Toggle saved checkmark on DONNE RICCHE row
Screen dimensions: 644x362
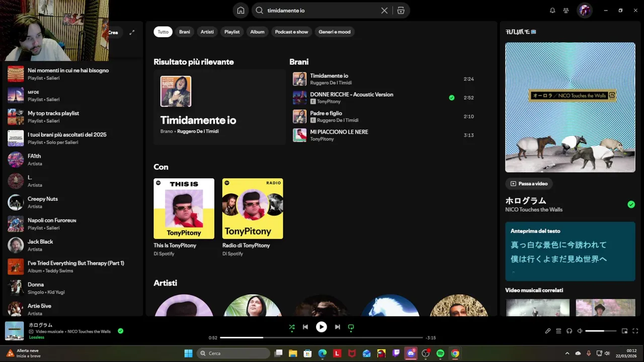pos(451,98)
